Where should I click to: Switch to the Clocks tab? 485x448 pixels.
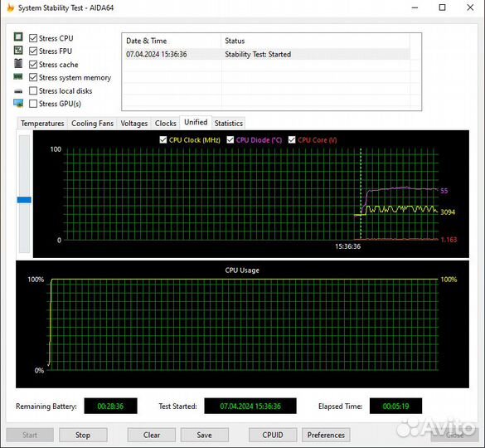point(166,124)
